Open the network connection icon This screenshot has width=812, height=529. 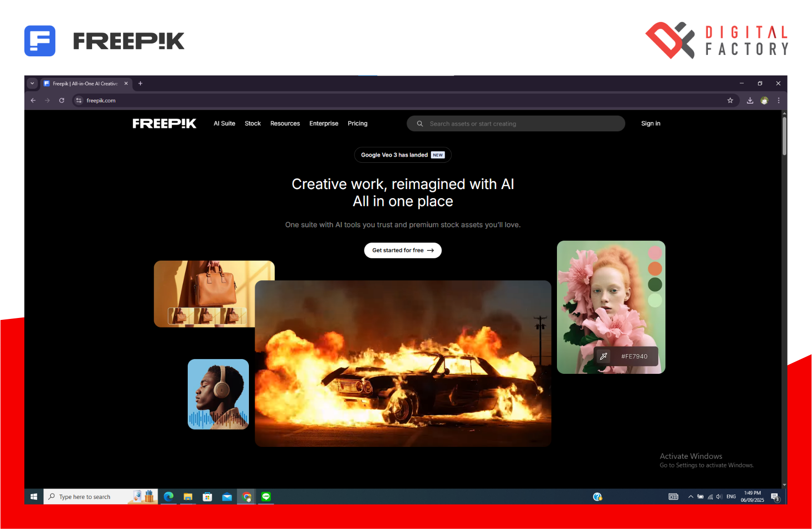tap(710, 497)
